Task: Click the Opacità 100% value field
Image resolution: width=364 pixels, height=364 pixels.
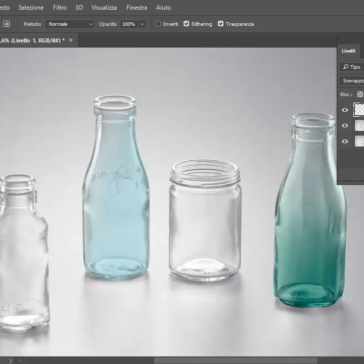Action: coord(129,24)
